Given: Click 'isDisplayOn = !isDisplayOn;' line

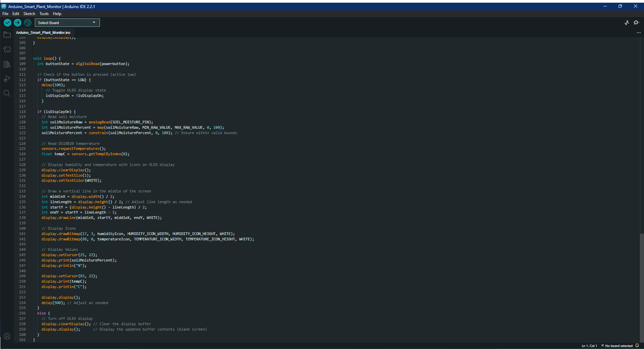Looking at the screenshot, I should point(75,96).
